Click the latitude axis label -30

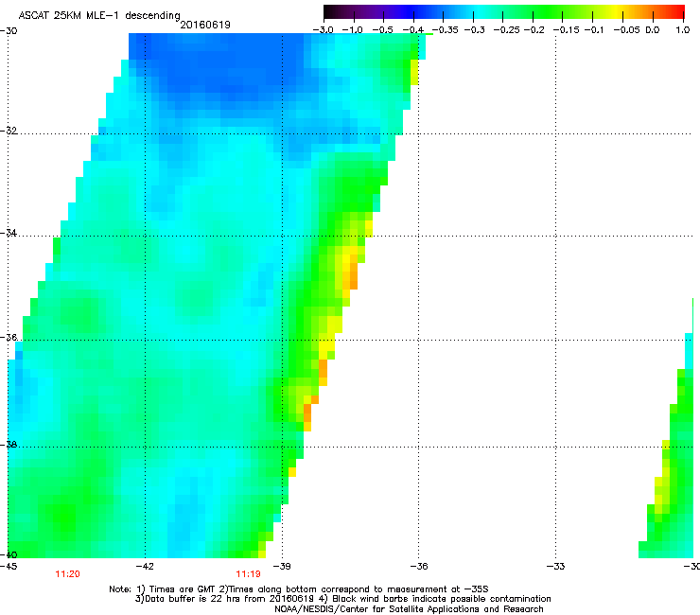(9, 30)
